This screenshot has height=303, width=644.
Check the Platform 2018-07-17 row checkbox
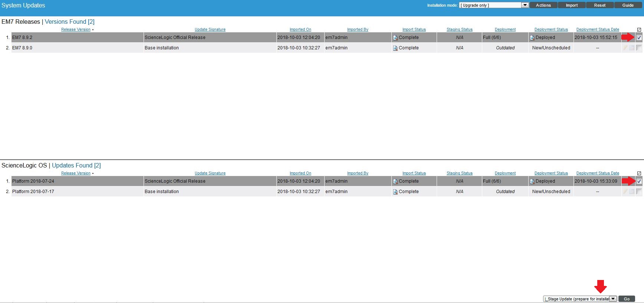(x=639, y=192)
